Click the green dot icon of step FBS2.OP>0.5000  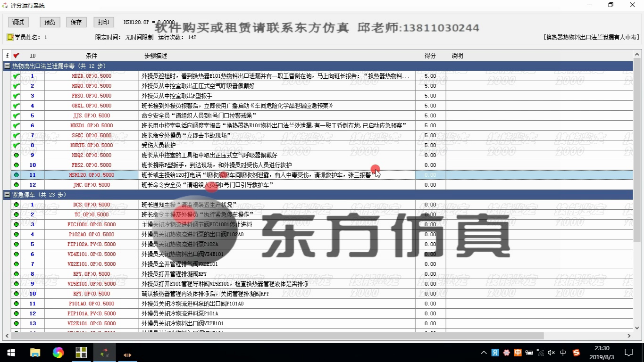17,165
